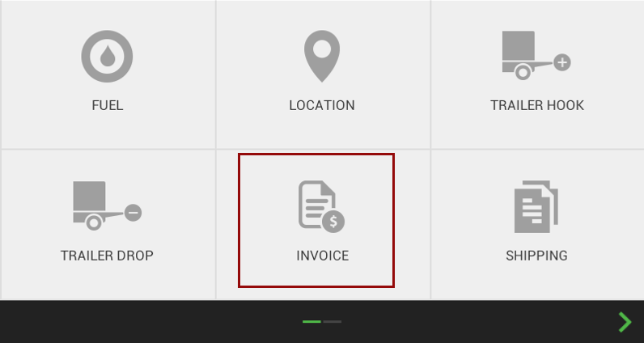The image size is (644, 343).
Task: Click the SHIPPING label
Action: (x=537, y=256)
